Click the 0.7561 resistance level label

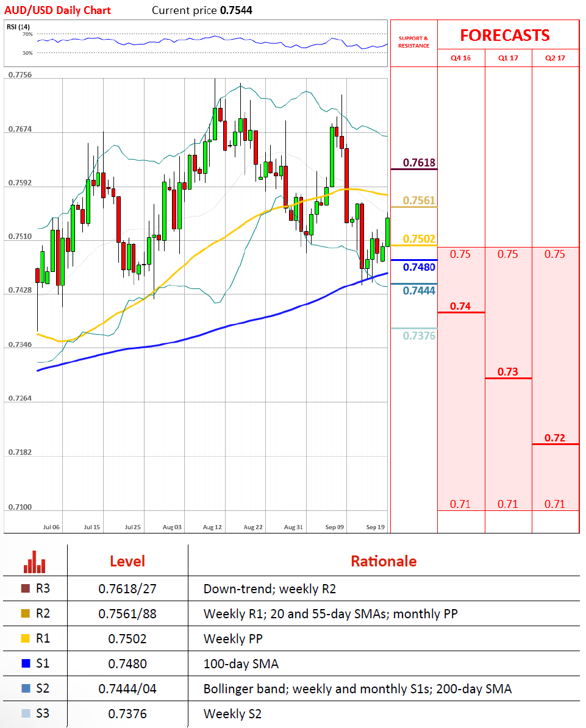point(419,200)
